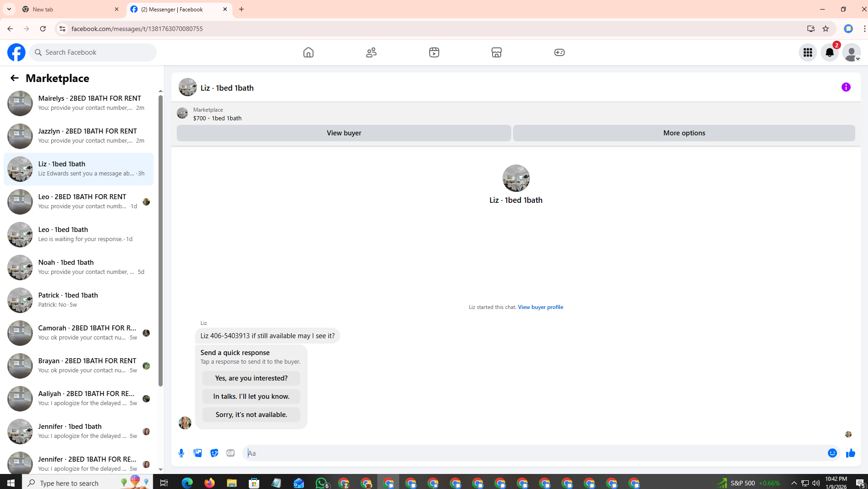Click the View buyer button
The width and height of the screenshot is (868, 489).
point(344,133)
